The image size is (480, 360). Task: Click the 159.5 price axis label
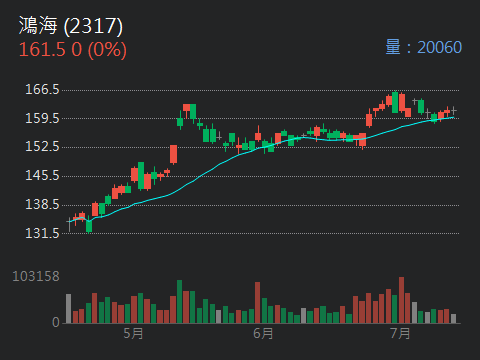(x=42, y=118)
